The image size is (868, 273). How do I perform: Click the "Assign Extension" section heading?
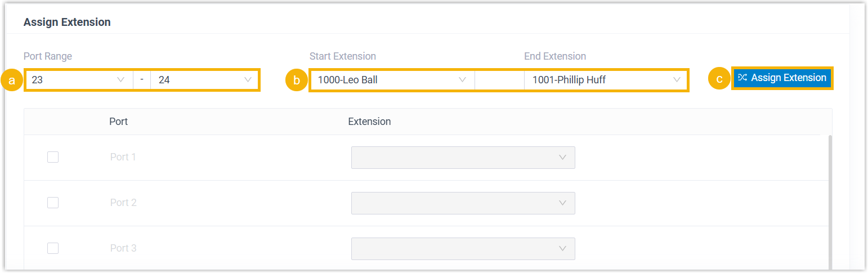(x=67, y=23)
